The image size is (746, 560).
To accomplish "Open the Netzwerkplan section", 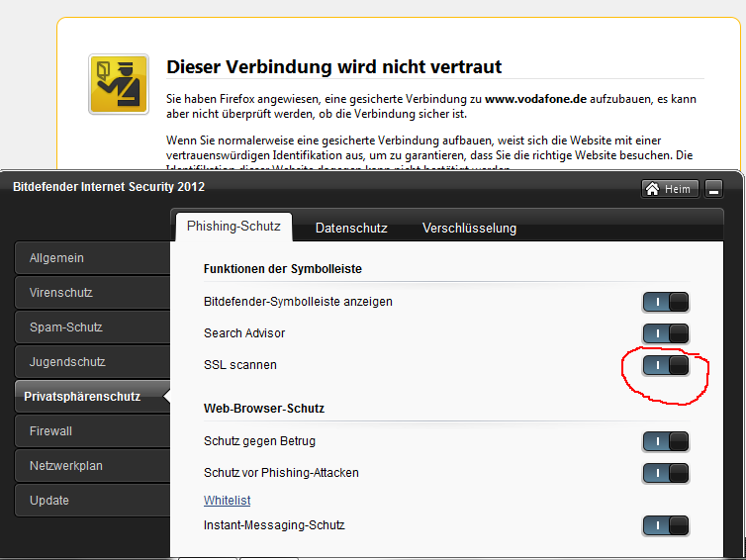I will [92, 466].
